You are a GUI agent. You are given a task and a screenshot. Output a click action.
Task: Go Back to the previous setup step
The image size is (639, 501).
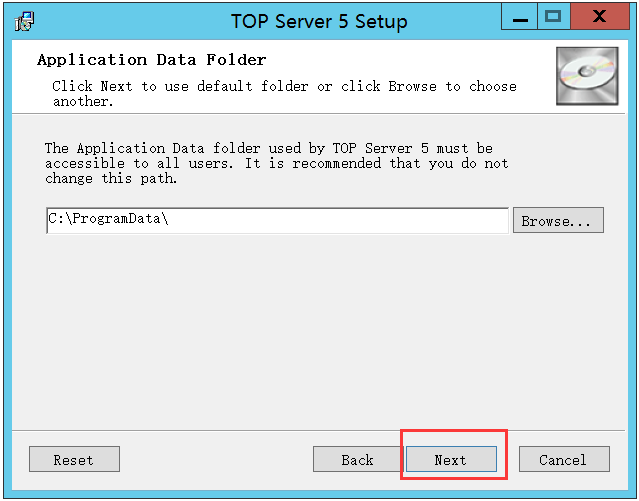pos(357,460)
